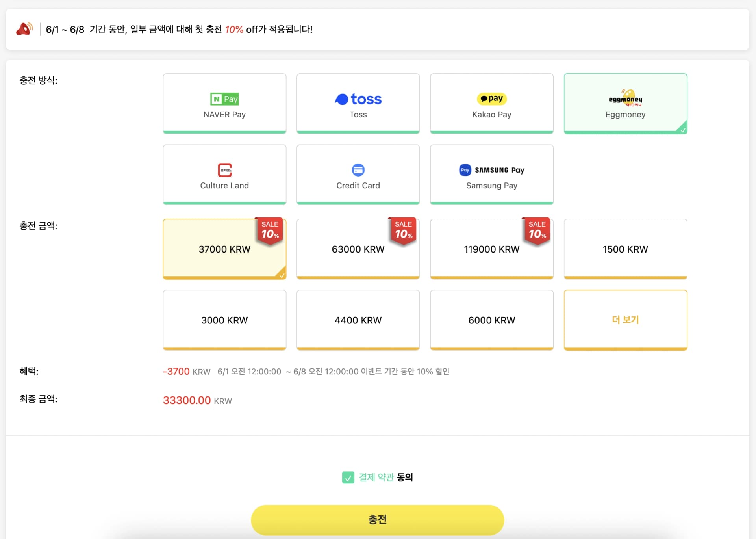This screenshot has height=539, width=756.
Task: Select the 6000 KRW amount
Action: click(x=492, y=320)
